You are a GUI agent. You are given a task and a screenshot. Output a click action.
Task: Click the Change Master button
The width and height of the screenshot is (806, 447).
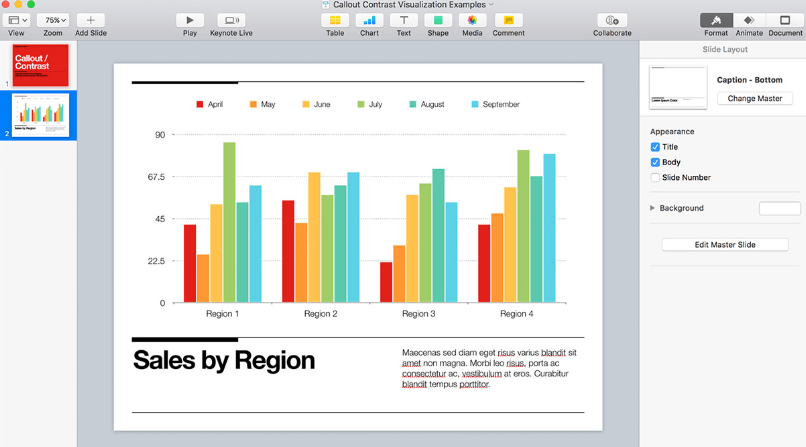pyautogui.click(x=755, y=98)
